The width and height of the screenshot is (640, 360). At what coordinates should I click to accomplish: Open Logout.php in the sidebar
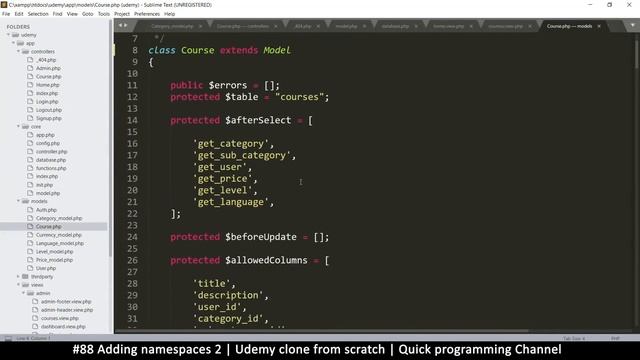pyautogui.click(x=49, y=110)
